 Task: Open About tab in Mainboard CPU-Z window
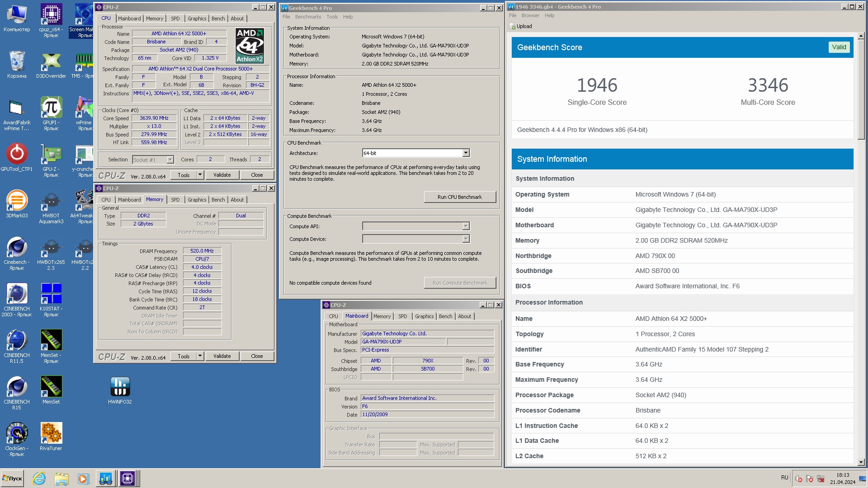click(464, 316)
